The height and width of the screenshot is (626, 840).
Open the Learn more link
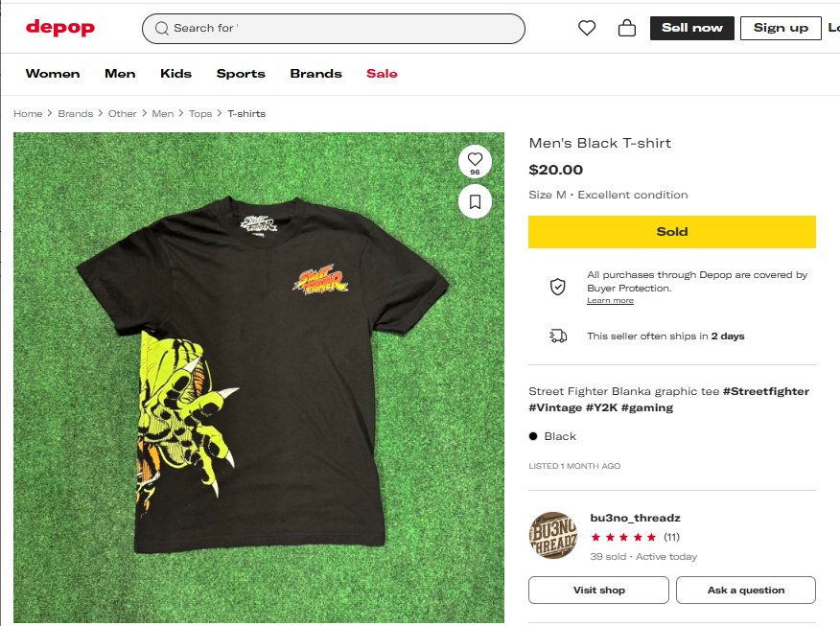(x=610, y=301)
